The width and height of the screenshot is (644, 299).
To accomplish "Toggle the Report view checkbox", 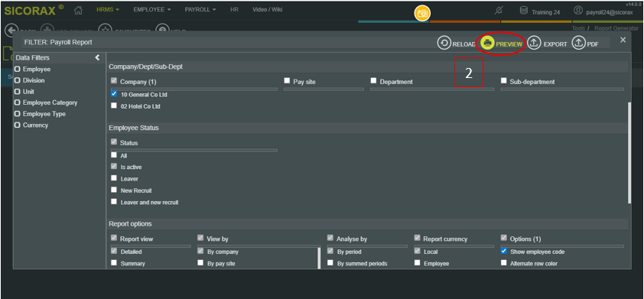I will (x=114, y=239).
